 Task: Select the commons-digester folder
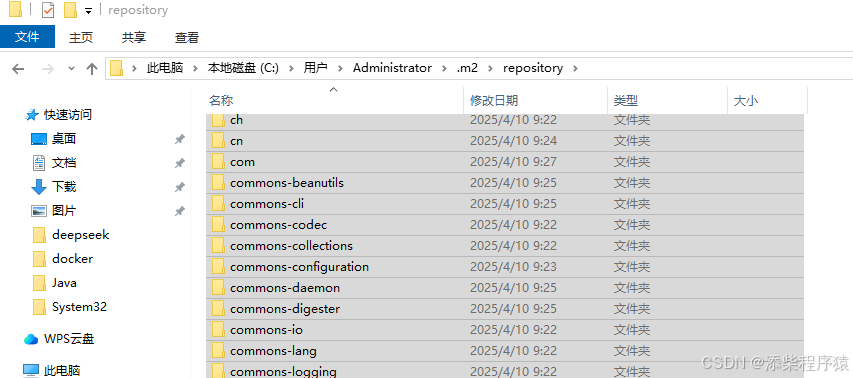click(504, 309)
